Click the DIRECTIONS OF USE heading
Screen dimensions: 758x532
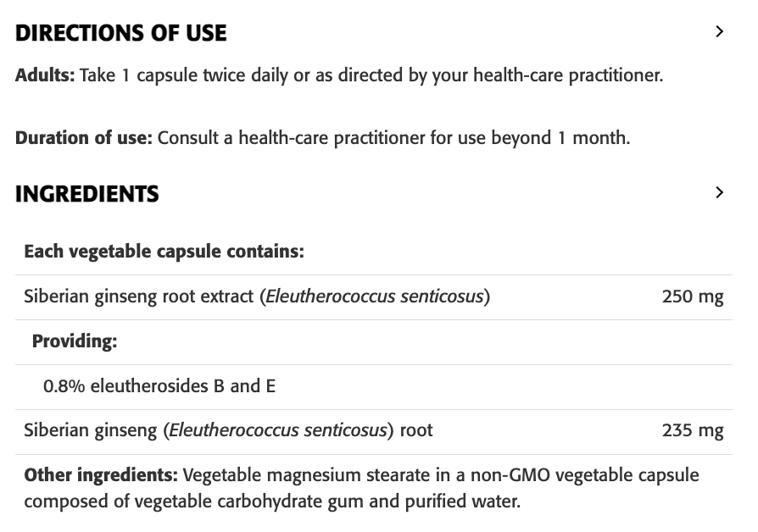coord(121,33)
